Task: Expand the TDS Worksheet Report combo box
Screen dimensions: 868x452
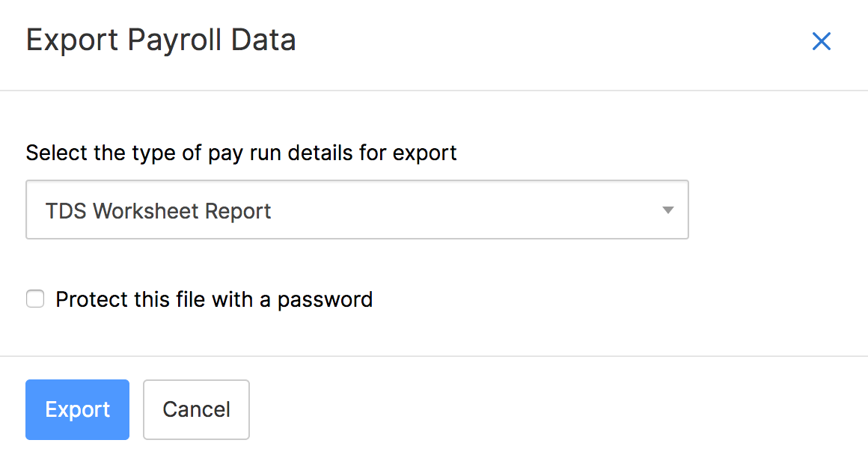Action: (x=357, y=210)
